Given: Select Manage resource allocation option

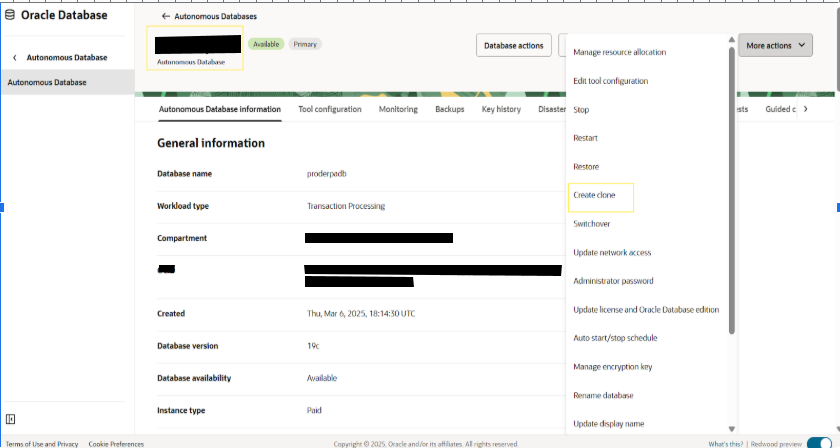Looking at the screenshot, I should (x=619, y=53).
